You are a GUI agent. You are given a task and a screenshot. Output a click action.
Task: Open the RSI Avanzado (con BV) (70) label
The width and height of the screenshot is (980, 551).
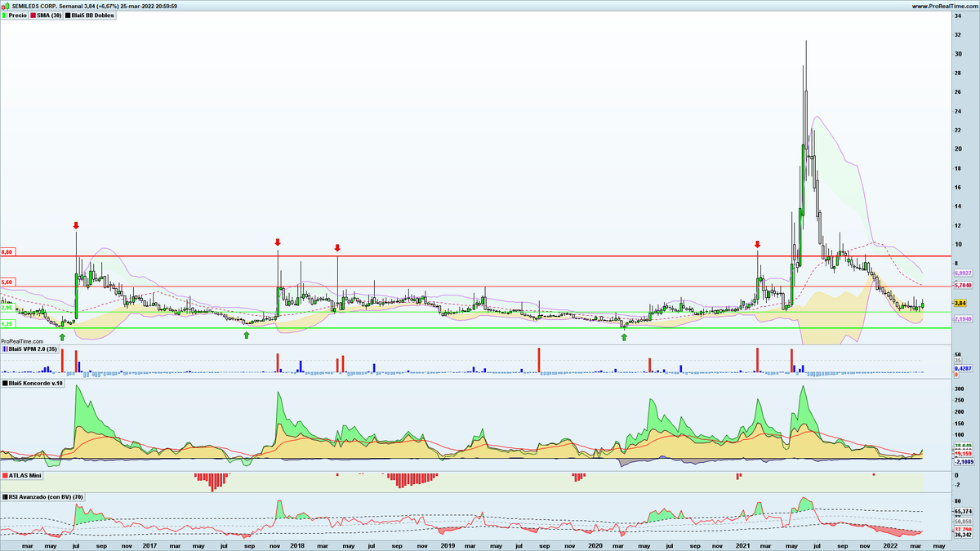tap(42, 496)
